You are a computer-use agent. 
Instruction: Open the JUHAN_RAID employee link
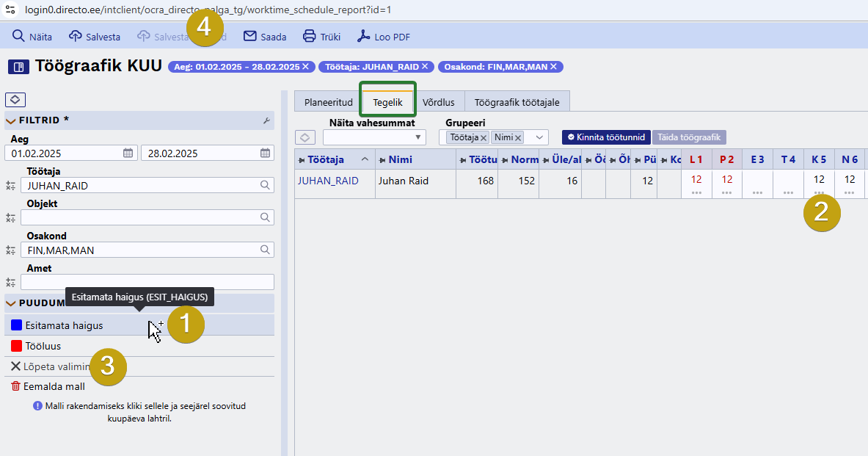coord(328,181)
